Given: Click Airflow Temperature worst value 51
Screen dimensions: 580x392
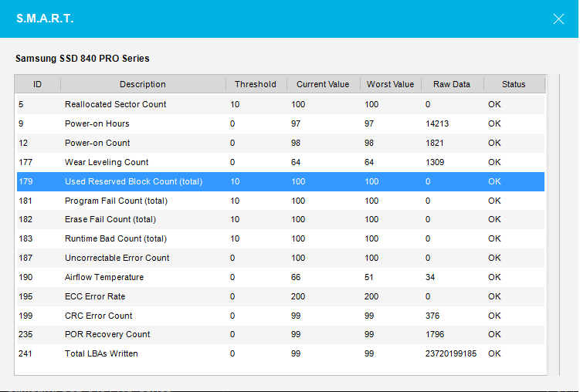Looking at the screenshot, I should pos(369,277).
